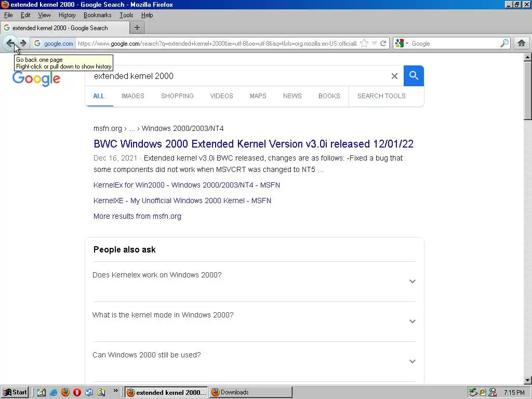
Task: Switch to the BOOKS results tab
Action: pos(329,96)
